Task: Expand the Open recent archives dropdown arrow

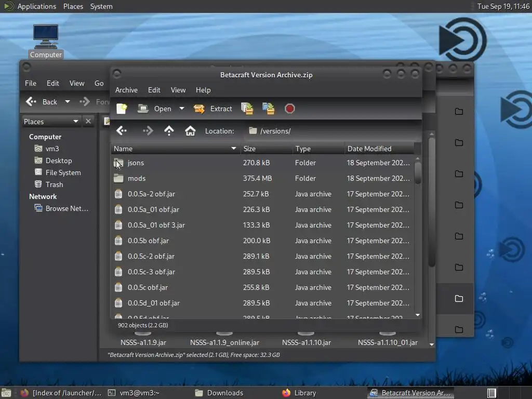Action: [182, 109]
